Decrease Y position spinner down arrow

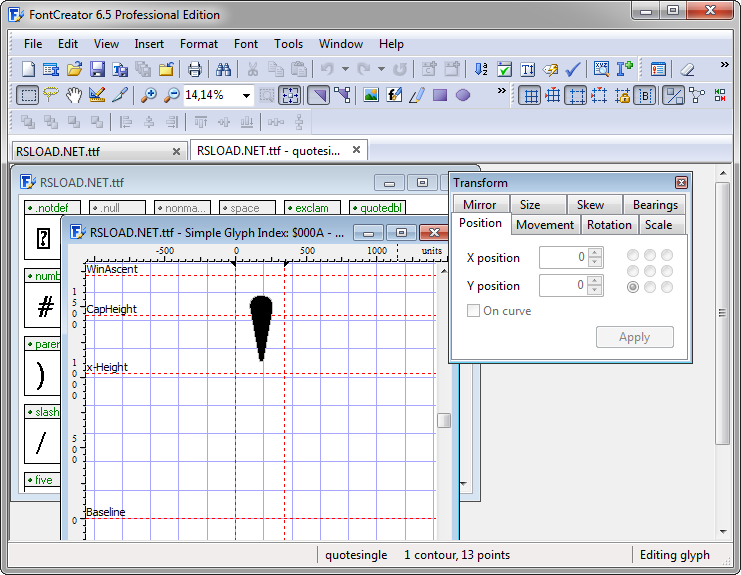pyautogui.click(x=595, y=290)
